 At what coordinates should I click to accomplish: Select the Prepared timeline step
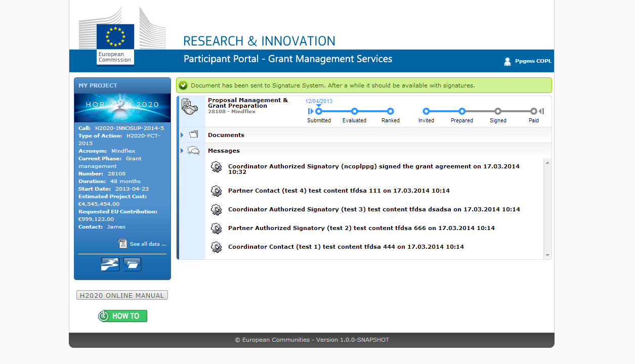pyautogui.click(x=462, y=111)
